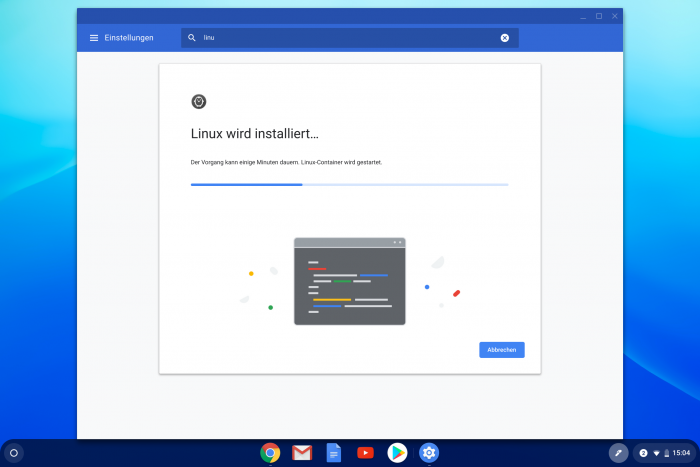This screenshot has width=700, height=467.
Task: Open the notification counter badge
Action: (x=643, y=453)
